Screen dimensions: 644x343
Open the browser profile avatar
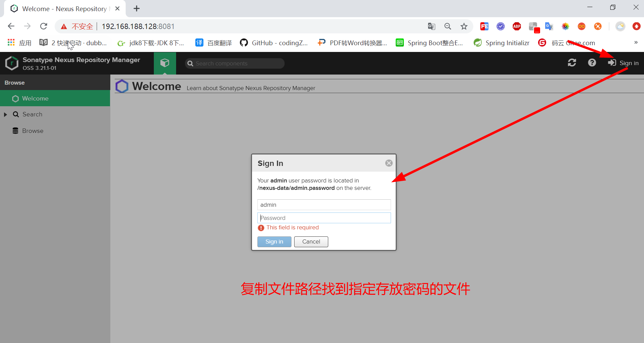620,26
